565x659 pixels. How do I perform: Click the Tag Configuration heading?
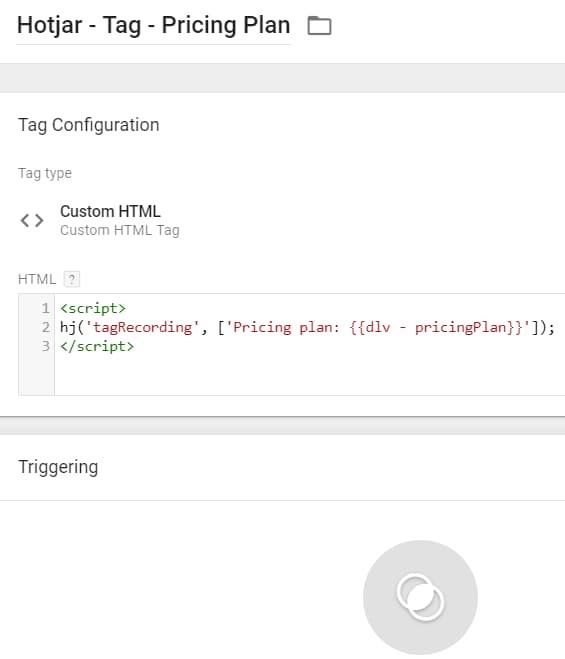point(89,125)
